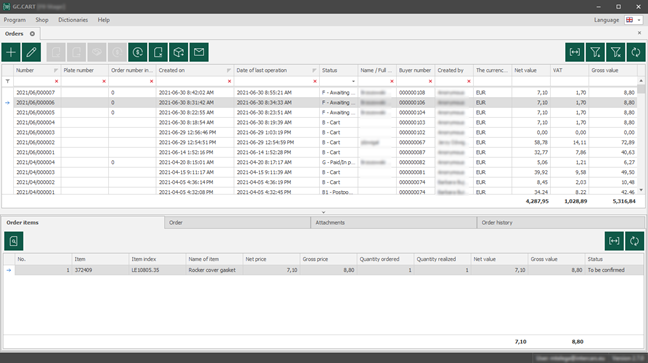The width and height of the screenshot is (648, 363).
Task: Clear the orders filter with the funnel-x icon
Action: [x=615, y=52]
